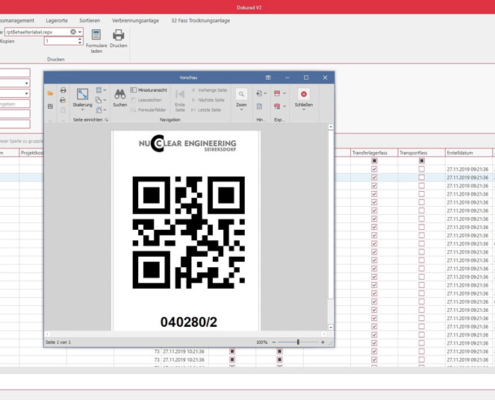495x400 pixels.
Task: Click the print icon in the preview toolbar
Action: point(63,90)
